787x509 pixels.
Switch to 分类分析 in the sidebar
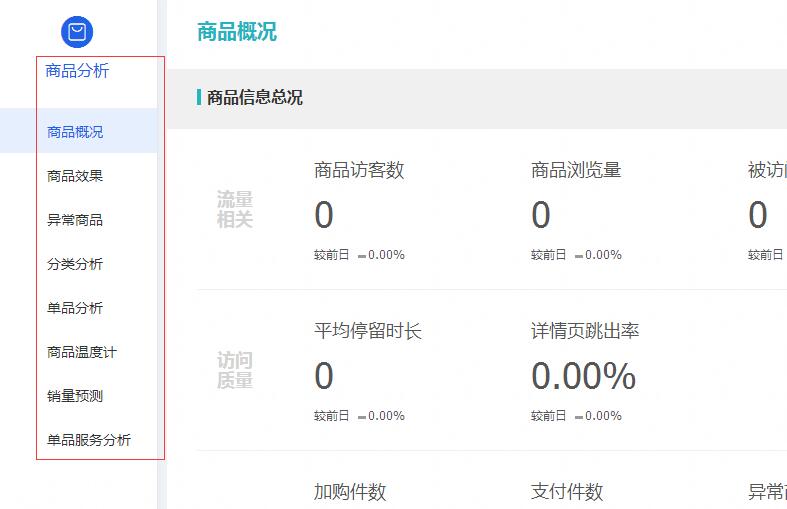(75, 264)
